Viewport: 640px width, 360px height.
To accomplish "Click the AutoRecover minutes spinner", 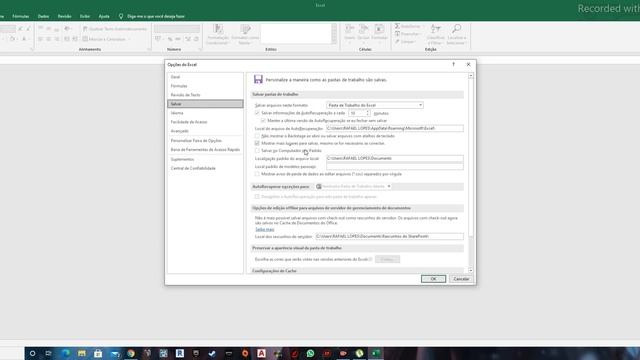I will [x=368, y=113].
